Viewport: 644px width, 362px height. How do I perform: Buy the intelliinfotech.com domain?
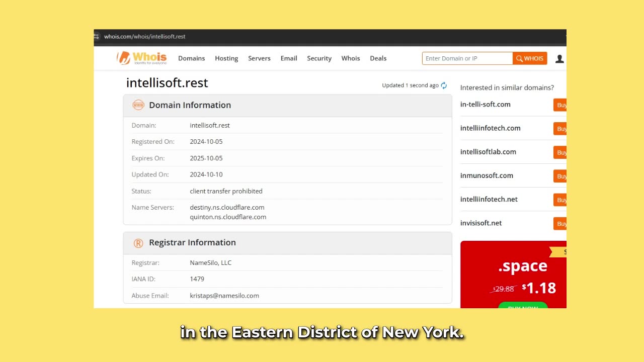[x=560, y=129]
